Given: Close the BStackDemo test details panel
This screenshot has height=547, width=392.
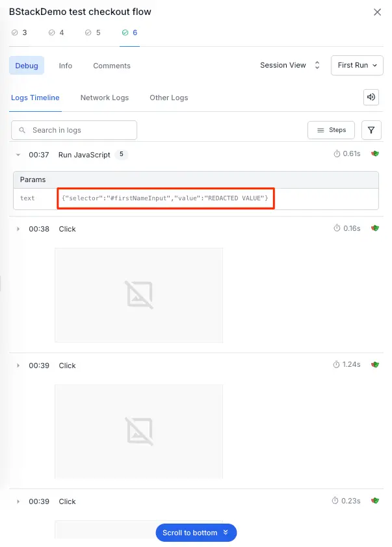Looking at the screenshot, I should tap(377, 12).
